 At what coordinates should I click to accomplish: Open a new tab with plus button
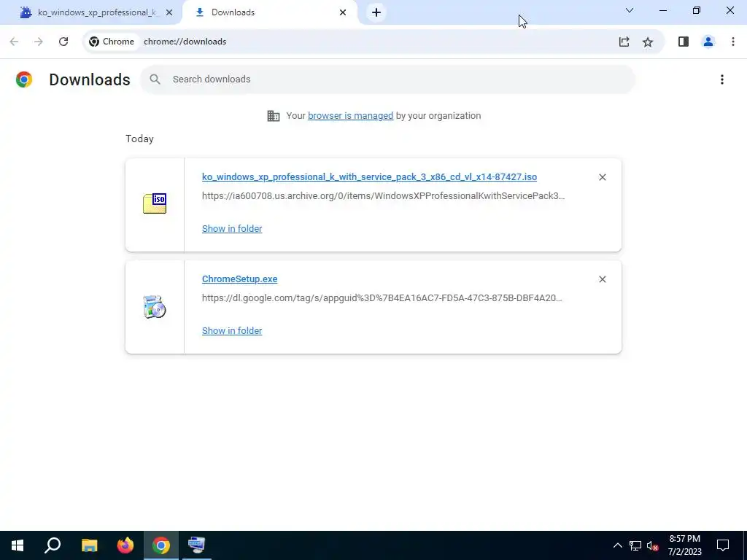point(376,12)
